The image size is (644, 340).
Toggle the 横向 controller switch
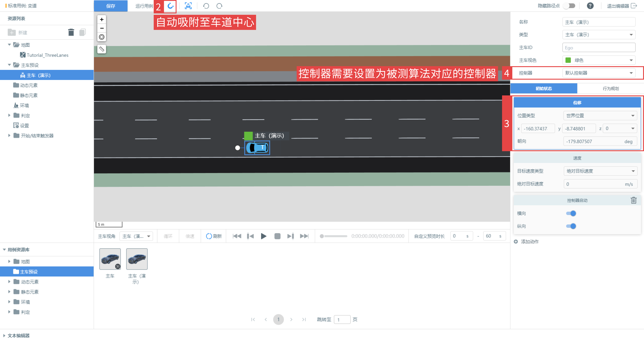571,213
